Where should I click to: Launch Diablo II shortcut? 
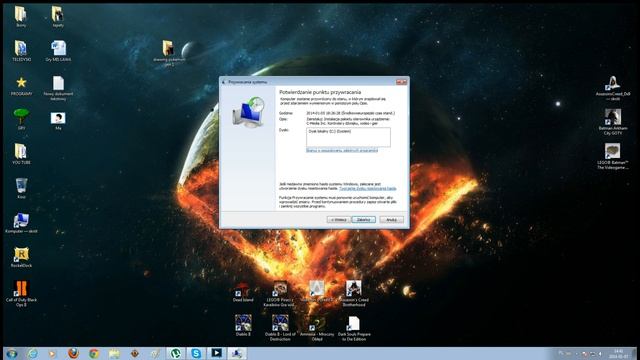pyautogui.click(x=243, y=325)
